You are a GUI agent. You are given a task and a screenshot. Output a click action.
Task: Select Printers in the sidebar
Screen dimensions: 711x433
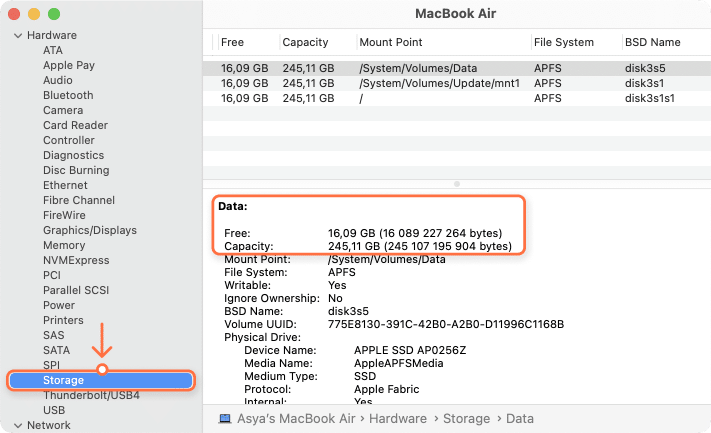point(63,320)
